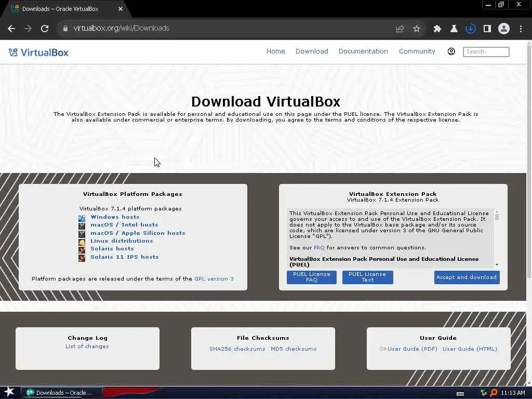This screenshot has width=532, height=399.
Task: Open the browser three-dot menu
Action: [x=521, y=29]
